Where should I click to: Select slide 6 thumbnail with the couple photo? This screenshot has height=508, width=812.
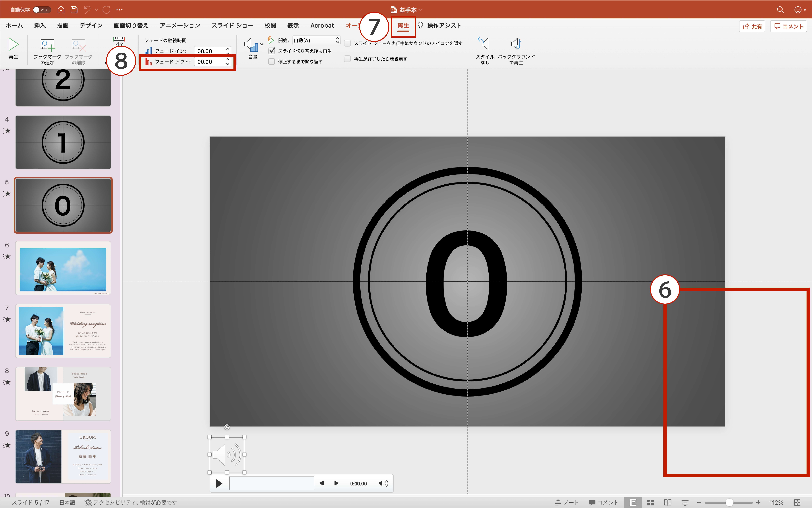pyautogui.click(x=63, y=268)
